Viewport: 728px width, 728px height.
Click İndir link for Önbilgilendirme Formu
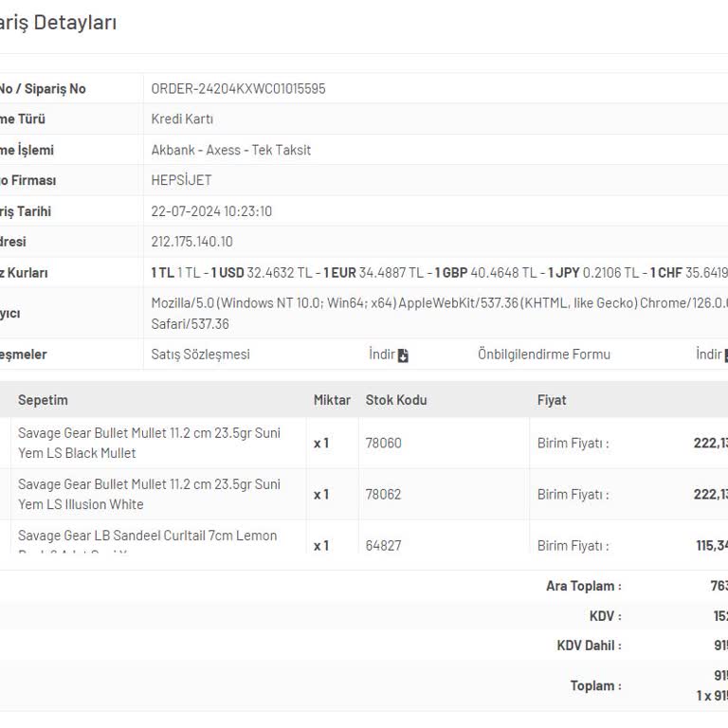point(708,355)
